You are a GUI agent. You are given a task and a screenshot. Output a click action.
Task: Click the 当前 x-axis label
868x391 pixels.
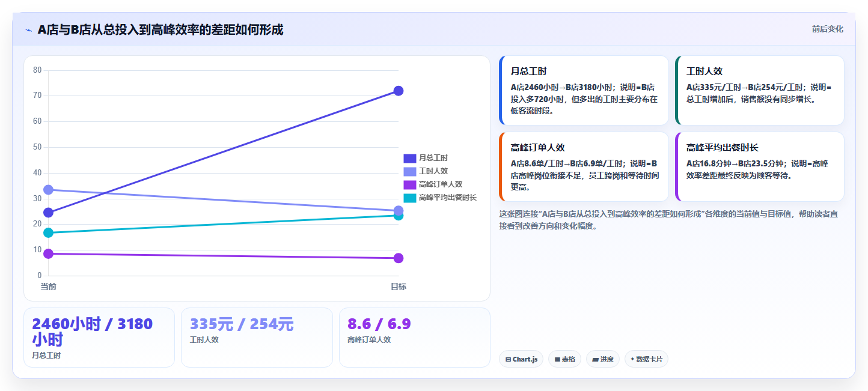click(49, 286)
